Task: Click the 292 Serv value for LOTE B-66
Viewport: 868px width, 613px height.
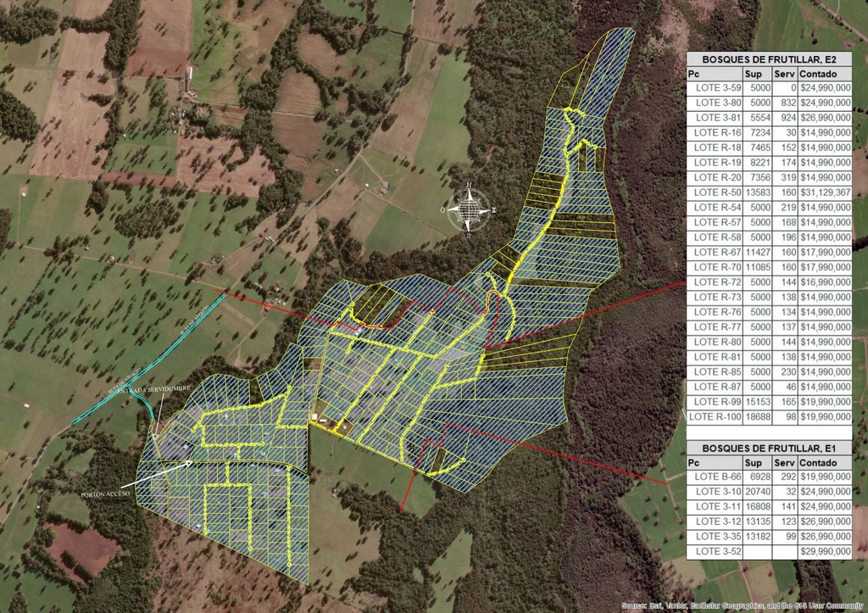Action: [x=785, y=476]
